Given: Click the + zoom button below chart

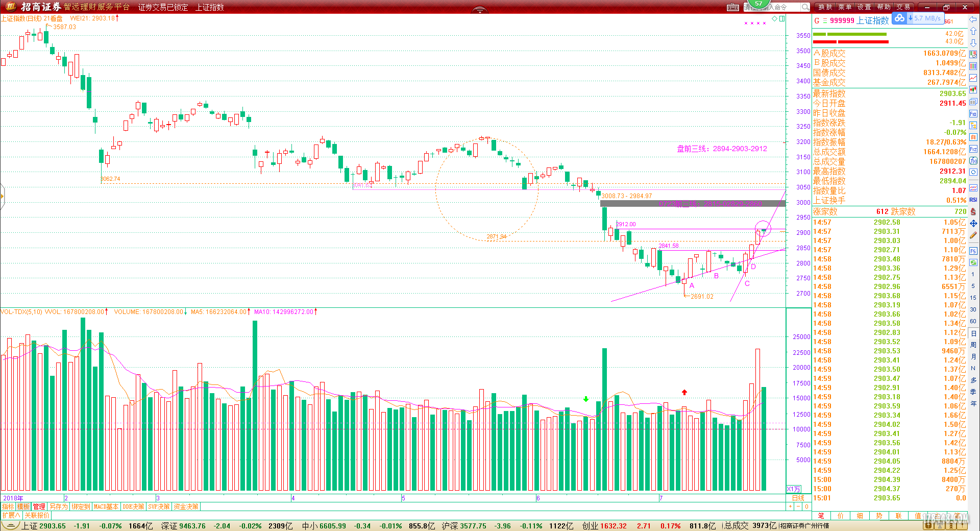Looking at the screenshot, I should tap(791, 506).
